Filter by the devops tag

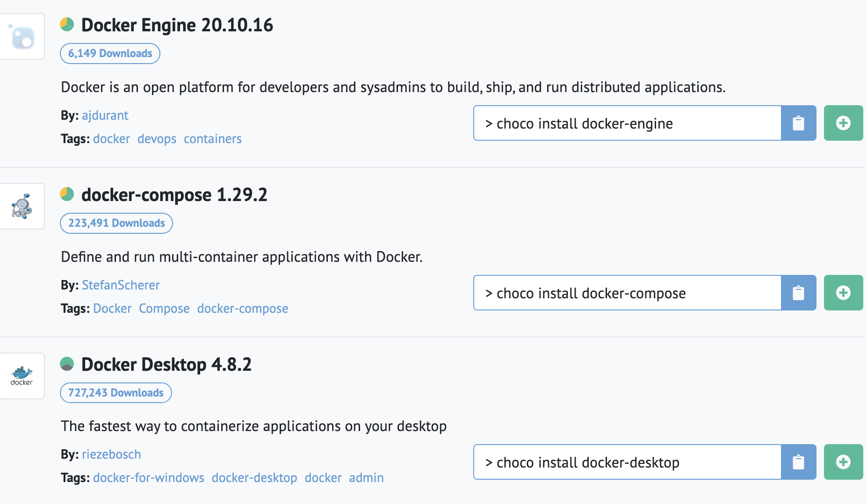(157, 139)
